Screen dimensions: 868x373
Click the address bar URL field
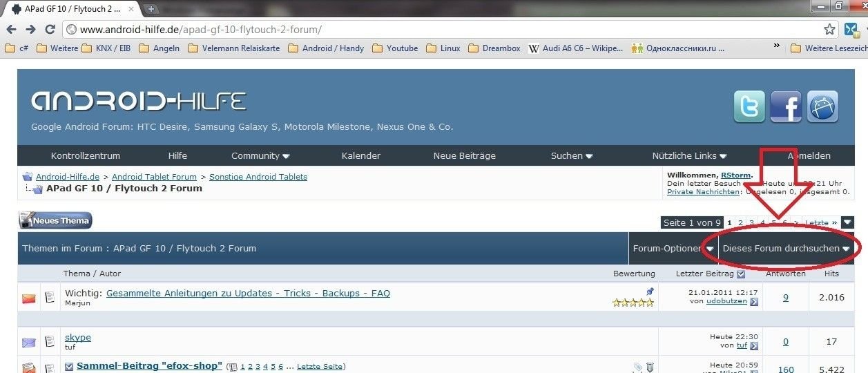[x=442, y=30]
